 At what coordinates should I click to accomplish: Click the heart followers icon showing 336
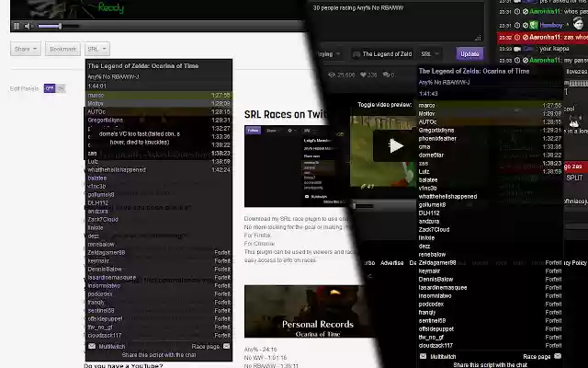(x=363, y=75)
